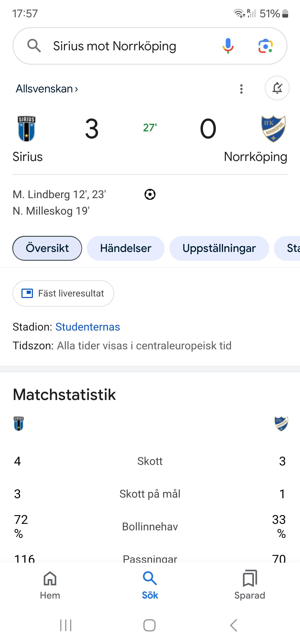
Task: Open the three-dot more options menu
Action: pos(241,89)
